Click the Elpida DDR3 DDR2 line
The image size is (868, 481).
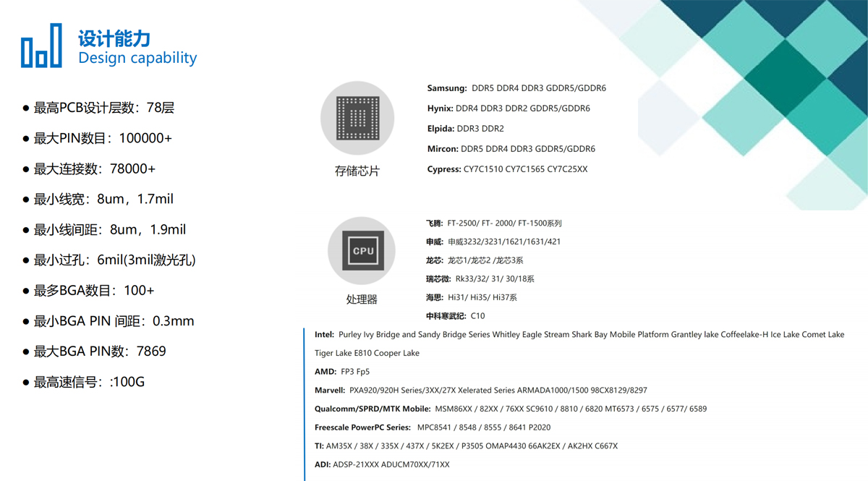[465, 129]
